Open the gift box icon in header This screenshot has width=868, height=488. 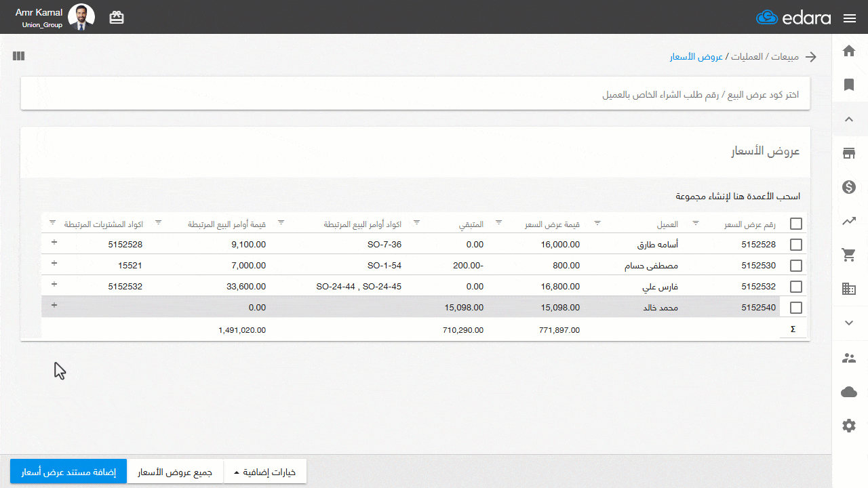tap(117, 18)
